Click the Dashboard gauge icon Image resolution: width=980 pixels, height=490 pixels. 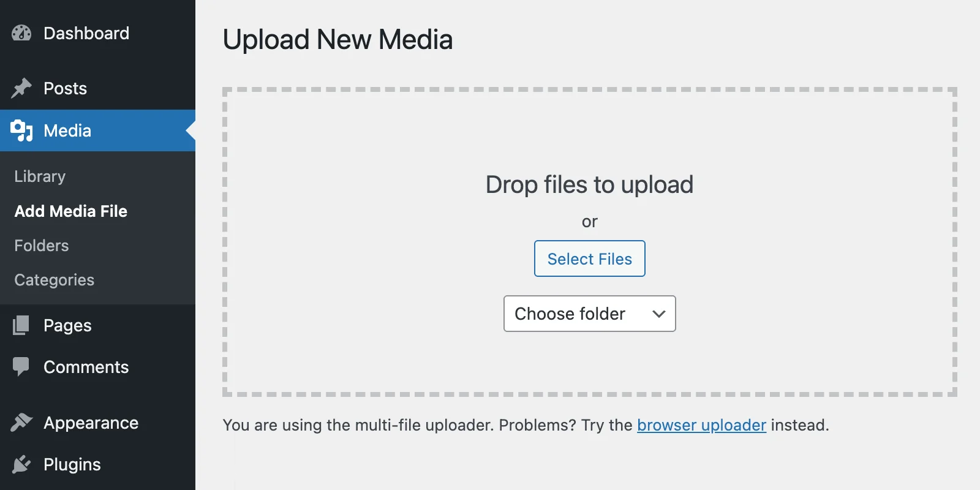(20, 33)
